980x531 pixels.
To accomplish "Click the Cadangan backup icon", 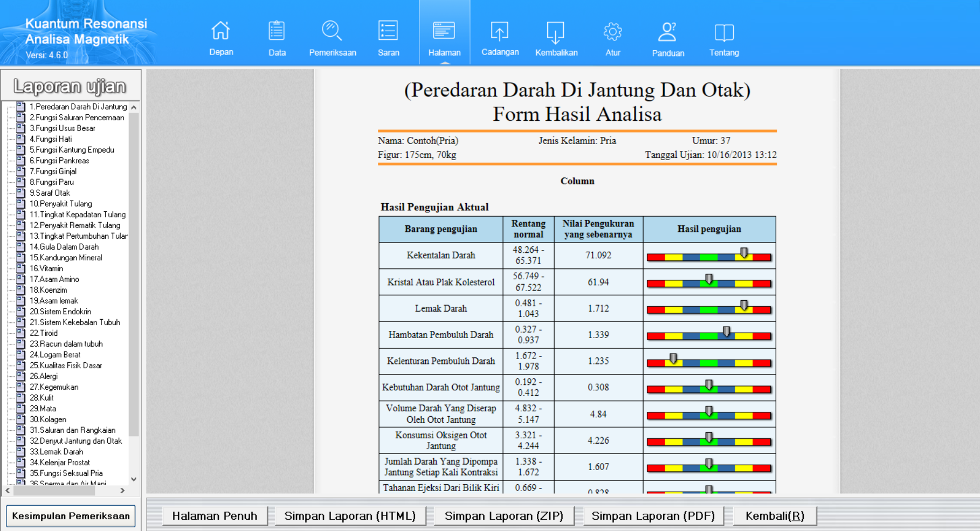I will coord(500,31).
